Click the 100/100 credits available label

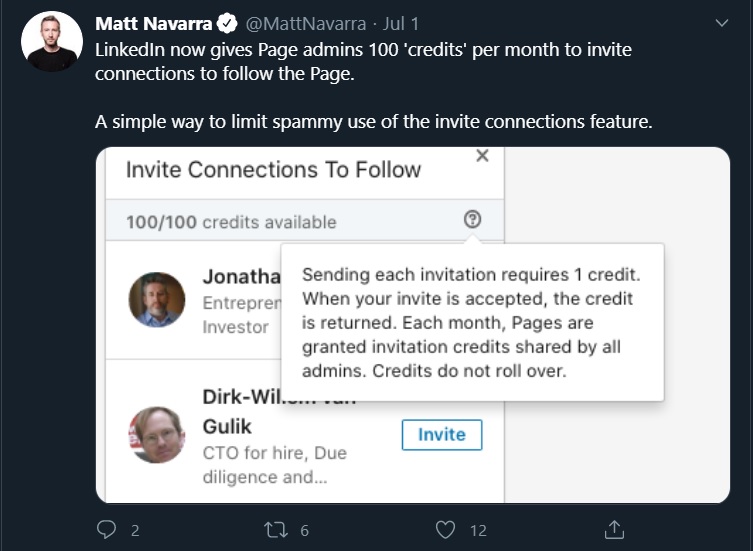(231, 222)
